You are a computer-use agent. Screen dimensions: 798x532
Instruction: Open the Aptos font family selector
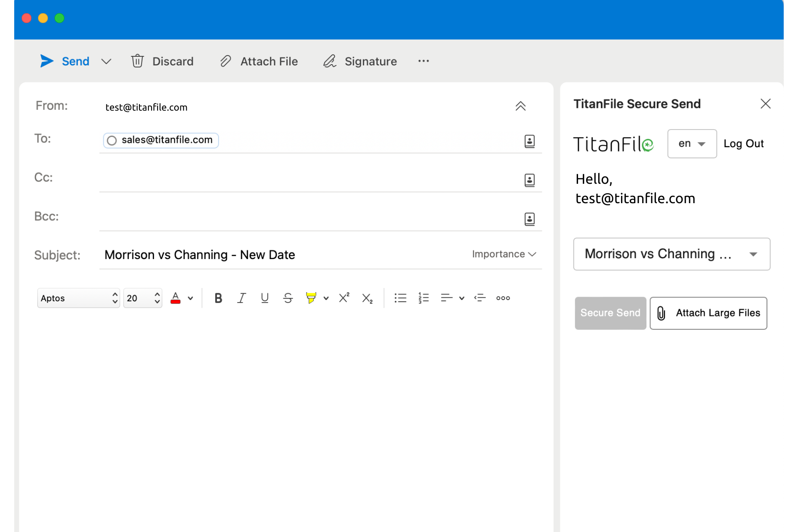(x=78, y=298)
